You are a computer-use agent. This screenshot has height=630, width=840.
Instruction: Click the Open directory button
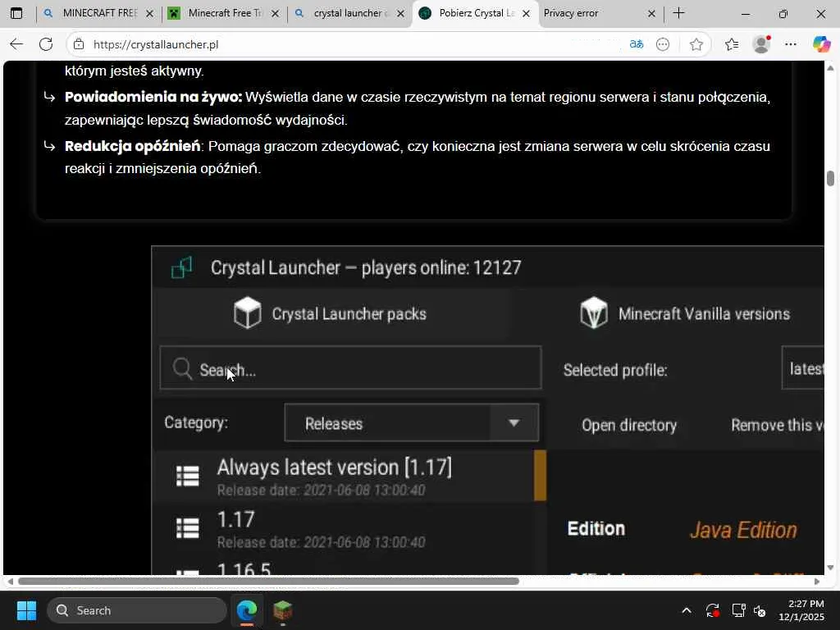[x=629, y=426]
